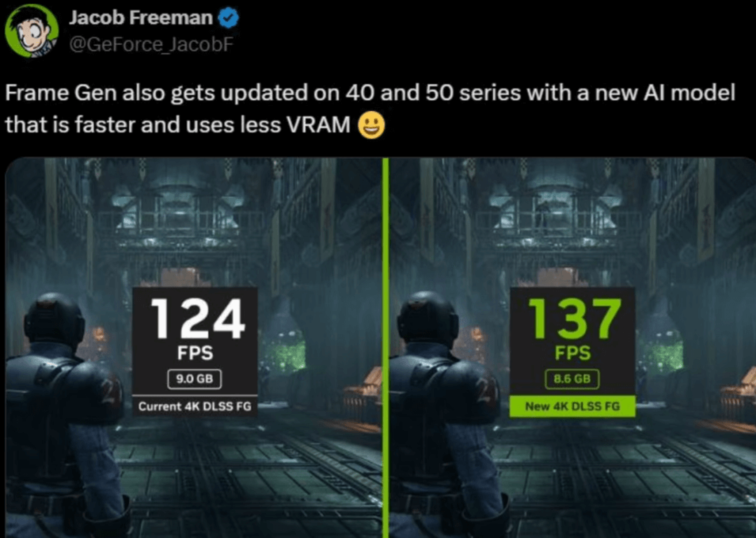Open the @GeForce_JacobF handle link

coord(151,44)
